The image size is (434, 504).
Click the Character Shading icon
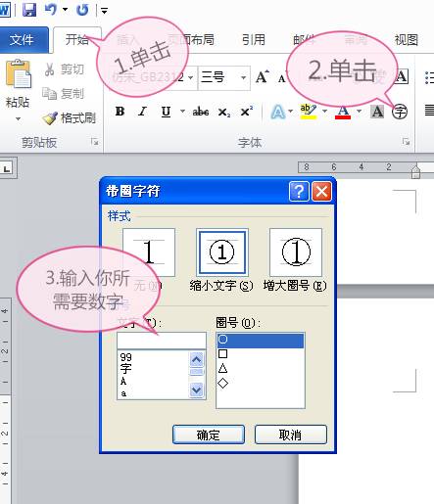click(x=377, y=112)
